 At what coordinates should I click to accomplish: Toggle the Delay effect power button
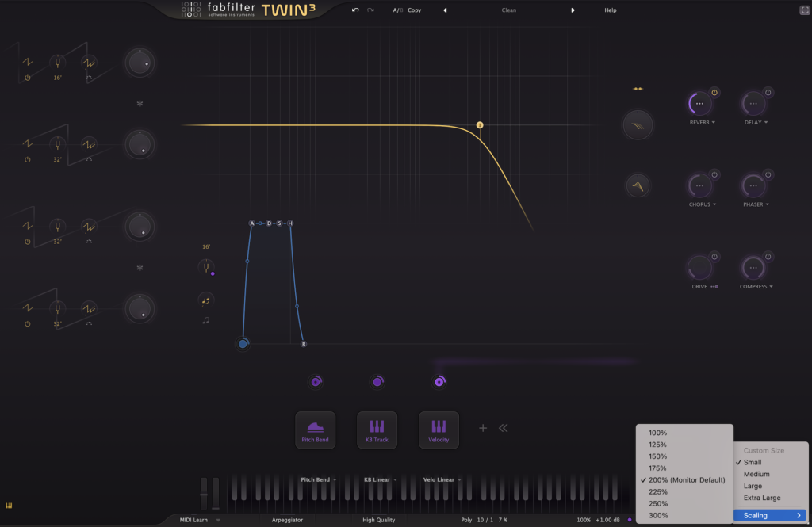[x=768, y=93]
